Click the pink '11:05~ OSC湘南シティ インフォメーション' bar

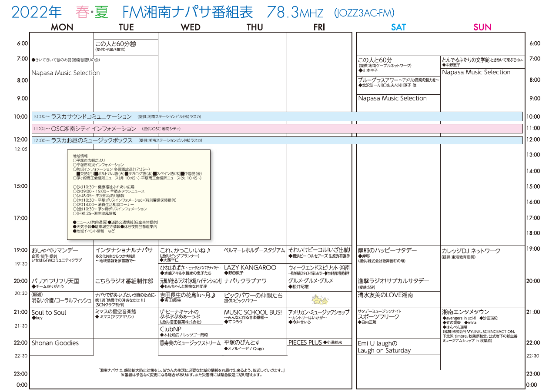point(277,129)
